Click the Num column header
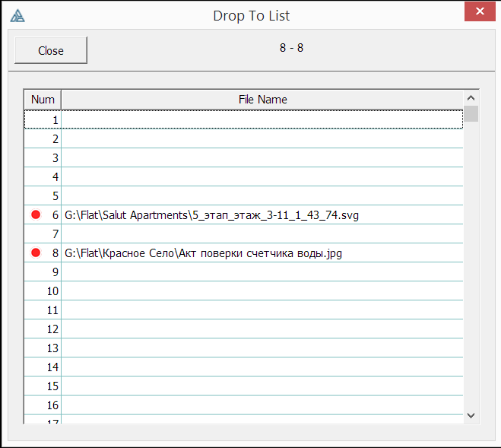This screenshot has width=501, height=448. [x=43, y=100]
